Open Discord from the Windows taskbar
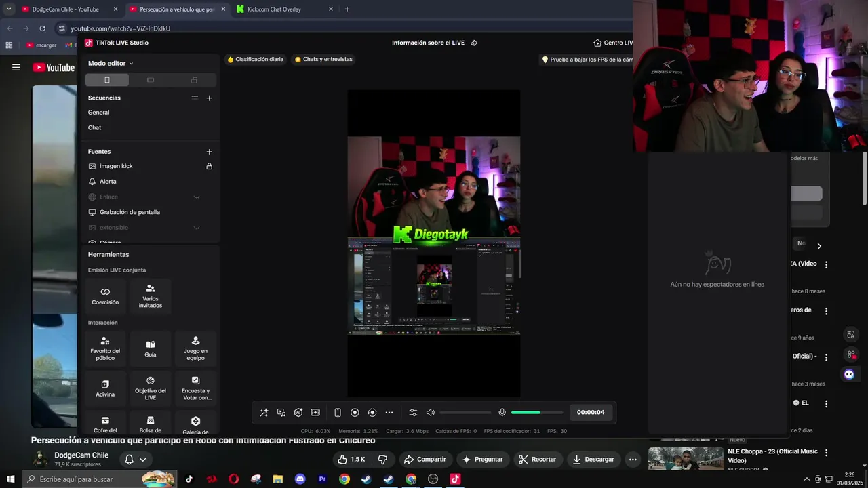The height and width of the screenshot is (488, 868). [x=300, y=479]
